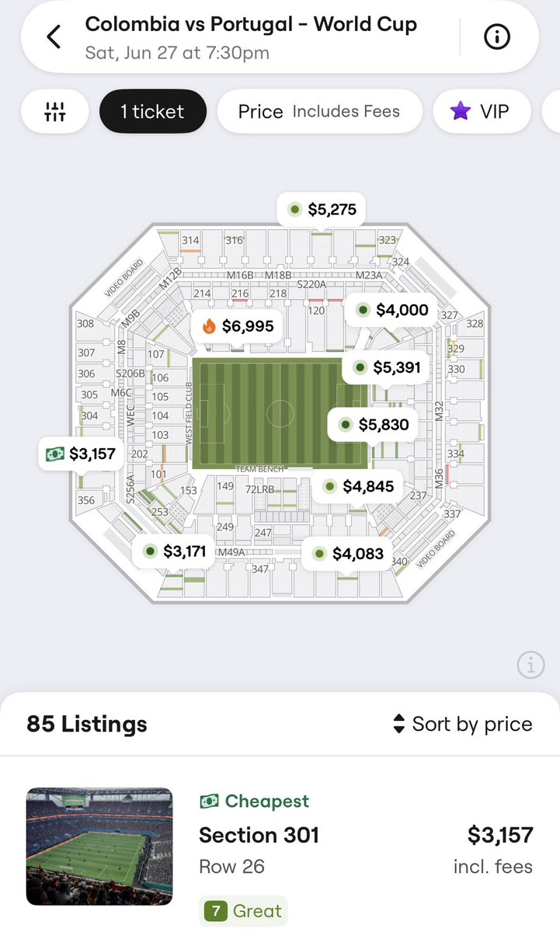This screenshot has height=932, width=560.
Task: Choose the $4,083 price marker
Action: pos(347,554)
